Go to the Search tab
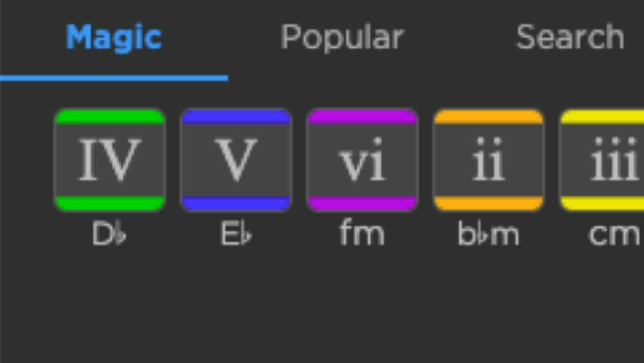The image size is (644, 363). 570,37
